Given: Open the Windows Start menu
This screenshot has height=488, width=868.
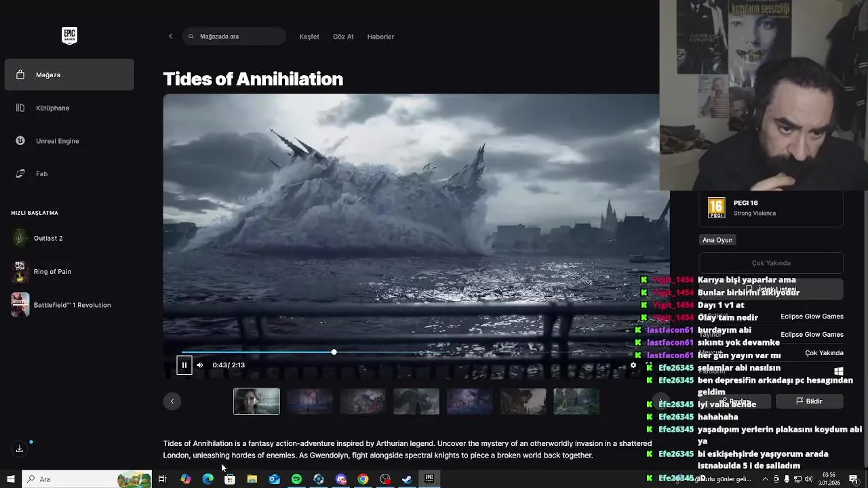Looking at the screenshot, I should point(11,479).
